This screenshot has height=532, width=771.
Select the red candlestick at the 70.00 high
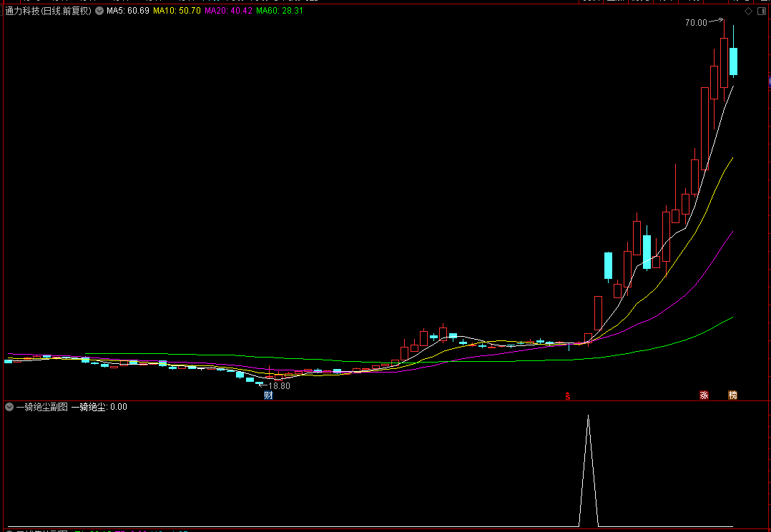tap(724, 63)
